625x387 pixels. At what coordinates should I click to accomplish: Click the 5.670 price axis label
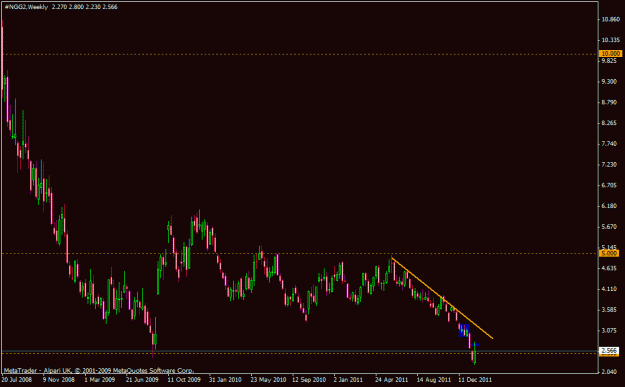pos(610,226)
